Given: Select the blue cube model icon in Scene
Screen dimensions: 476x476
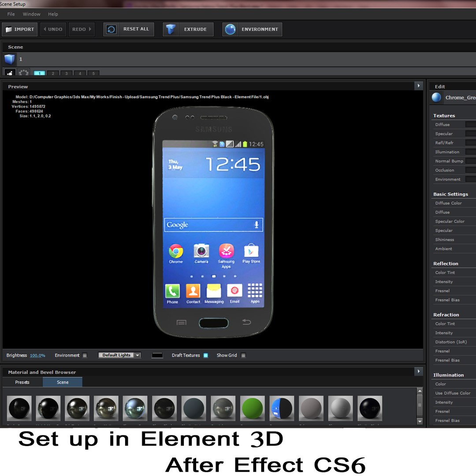Looking at the screenshot, I should coord(9,59).
